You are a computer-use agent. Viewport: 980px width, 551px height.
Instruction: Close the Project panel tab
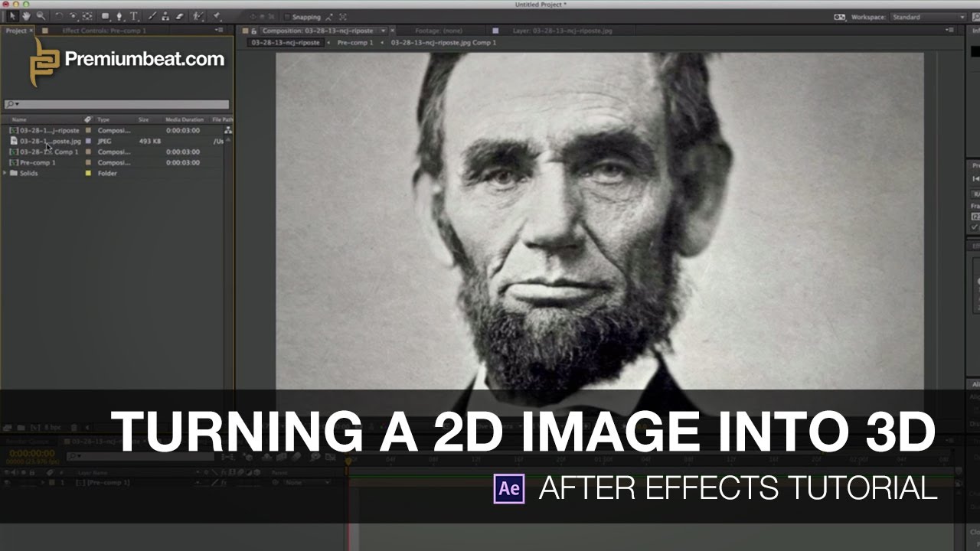(31, 31)
